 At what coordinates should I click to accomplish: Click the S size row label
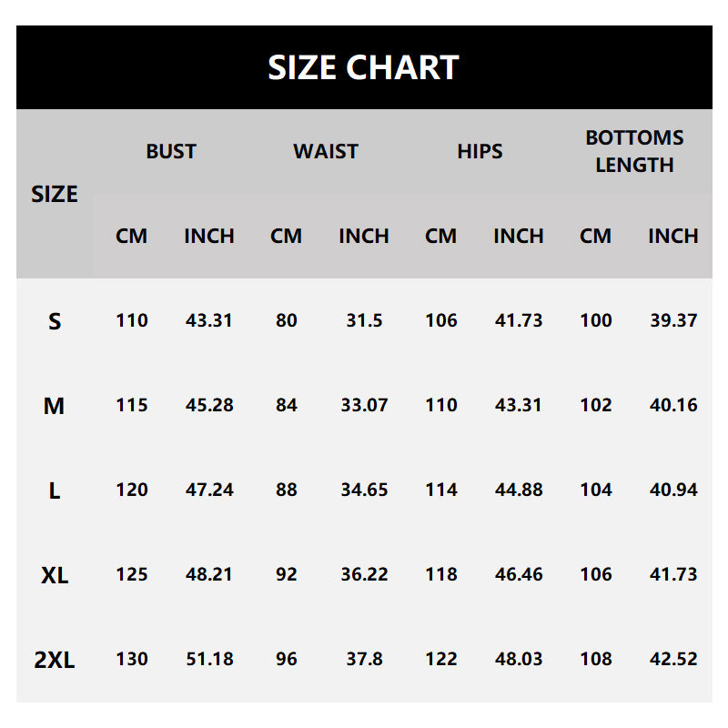point(55,321)
